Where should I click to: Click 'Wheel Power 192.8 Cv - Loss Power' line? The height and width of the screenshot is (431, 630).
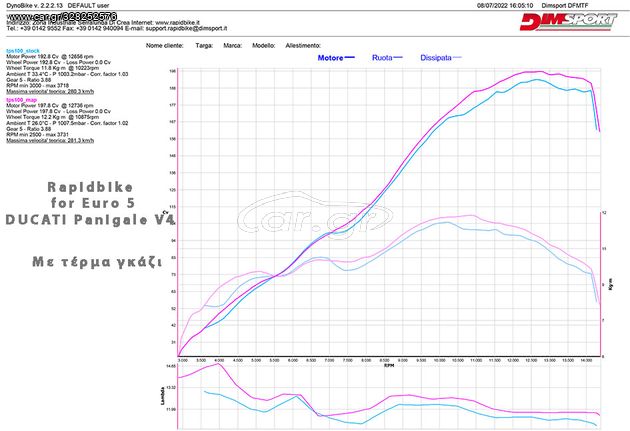coord(58,62)
